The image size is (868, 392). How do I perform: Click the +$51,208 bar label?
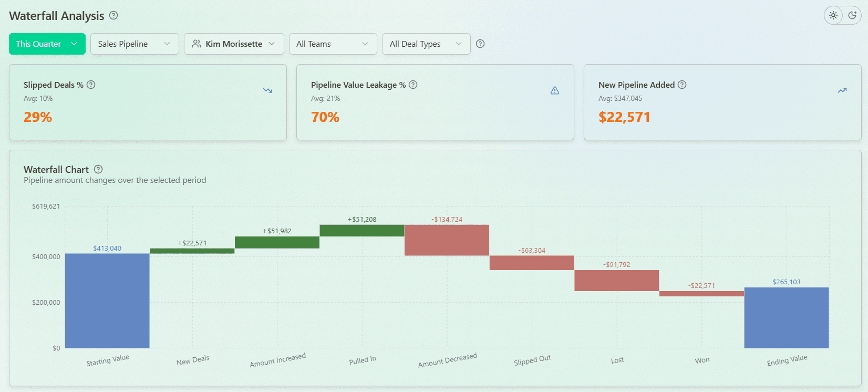coord(362,220)
